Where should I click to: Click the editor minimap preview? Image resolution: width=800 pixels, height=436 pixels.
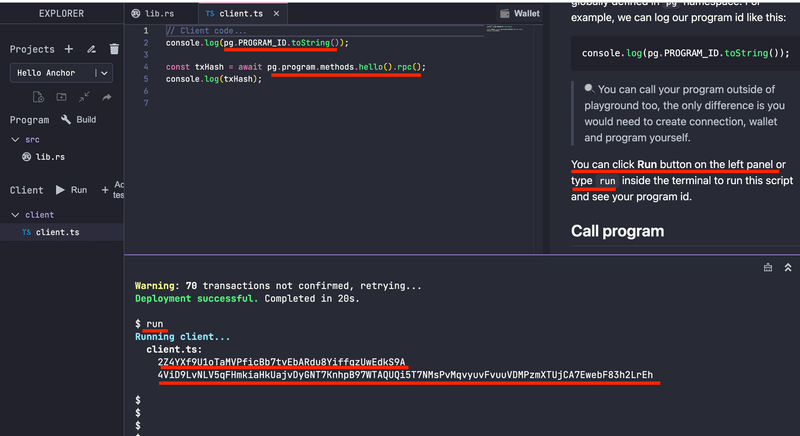(x=505, y=29)
